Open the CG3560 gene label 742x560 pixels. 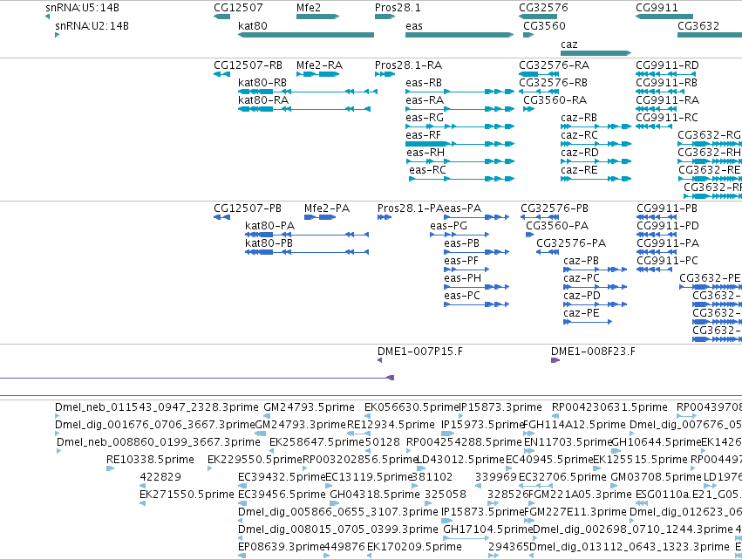coord(544,25)
